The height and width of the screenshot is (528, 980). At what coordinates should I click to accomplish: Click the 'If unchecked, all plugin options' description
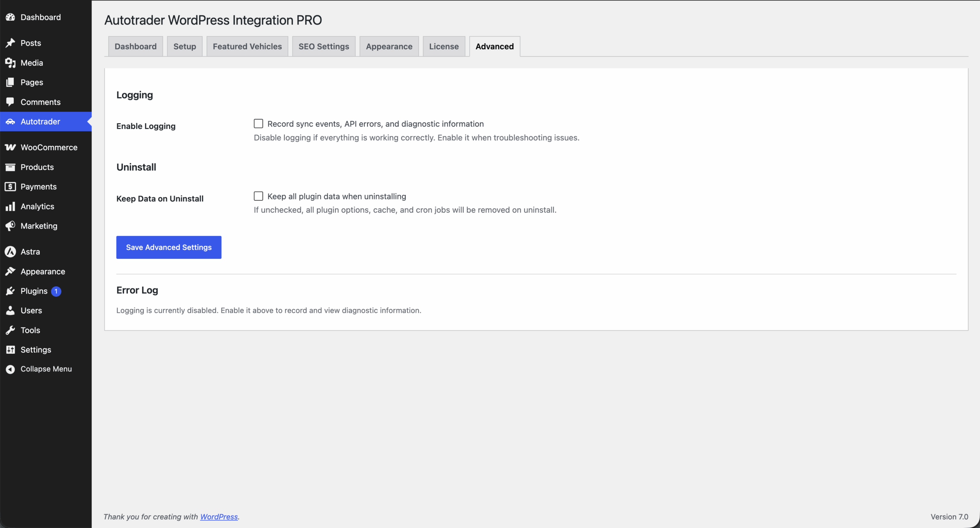pos(405,210)
